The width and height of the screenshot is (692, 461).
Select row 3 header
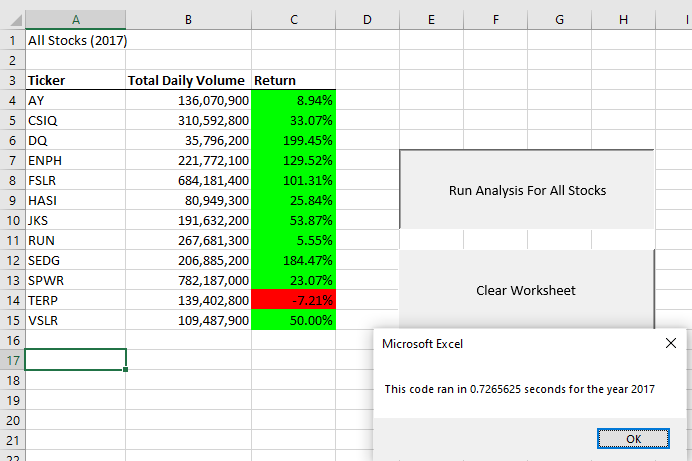(x=13, y=80)
